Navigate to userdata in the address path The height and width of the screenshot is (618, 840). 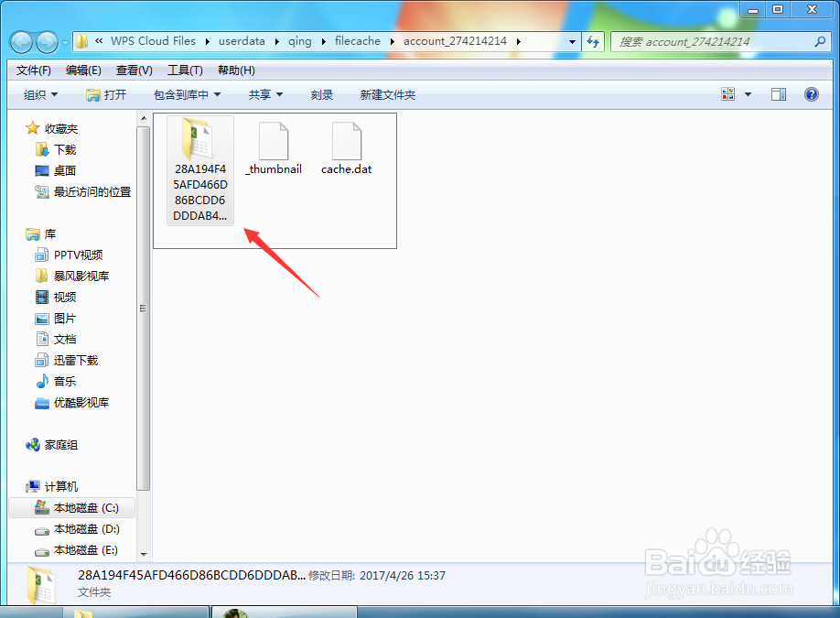pyautogui.click(x=242, y=41)
